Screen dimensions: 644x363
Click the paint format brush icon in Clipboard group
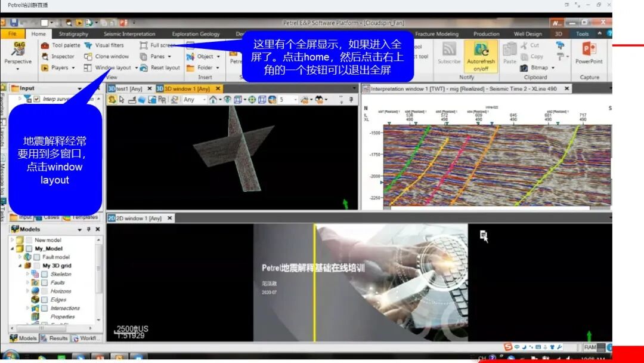point(560,45)
